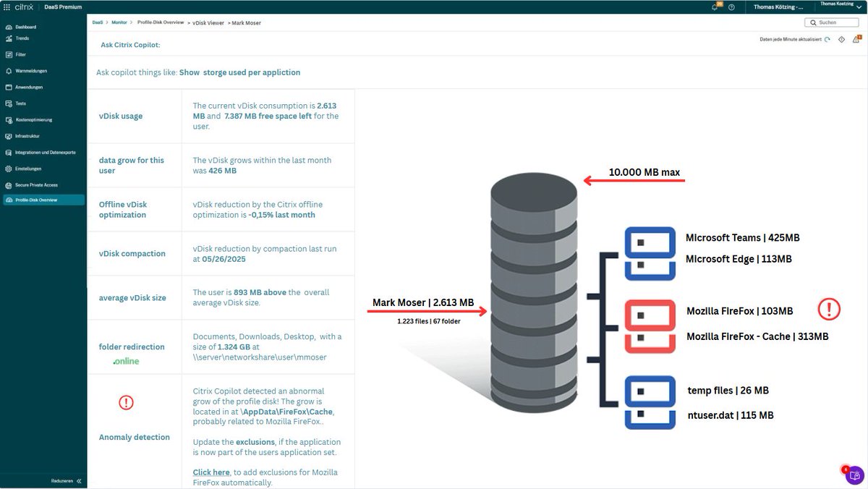Click 'Mozilla FireFox | 103MB' label

coord(739,311)
